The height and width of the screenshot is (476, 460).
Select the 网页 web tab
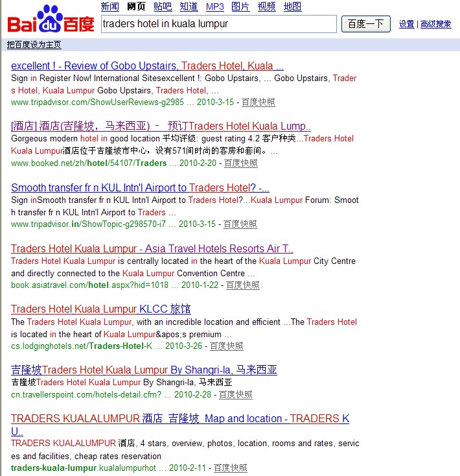(x=136, y=6)
